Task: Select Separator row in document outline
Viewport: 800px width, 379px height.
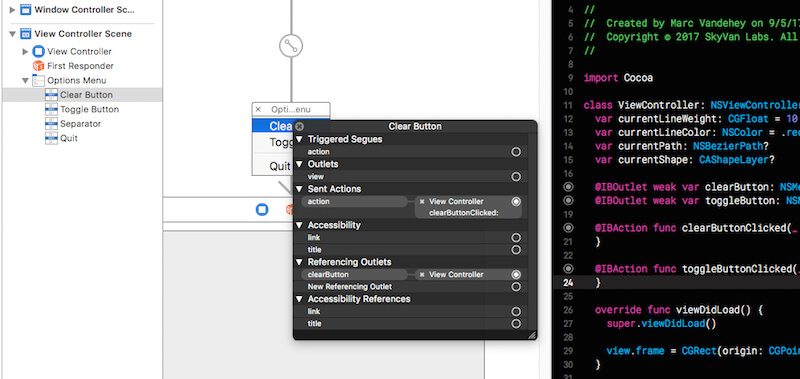Action: (x=82, y=123)
